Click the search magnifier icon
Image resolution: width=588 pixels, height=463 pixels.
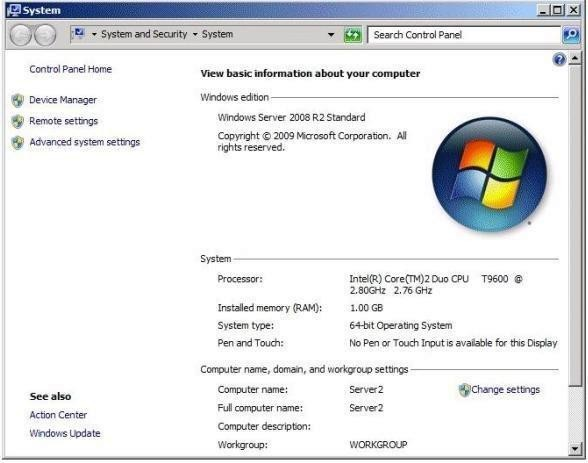coord(571,35)
